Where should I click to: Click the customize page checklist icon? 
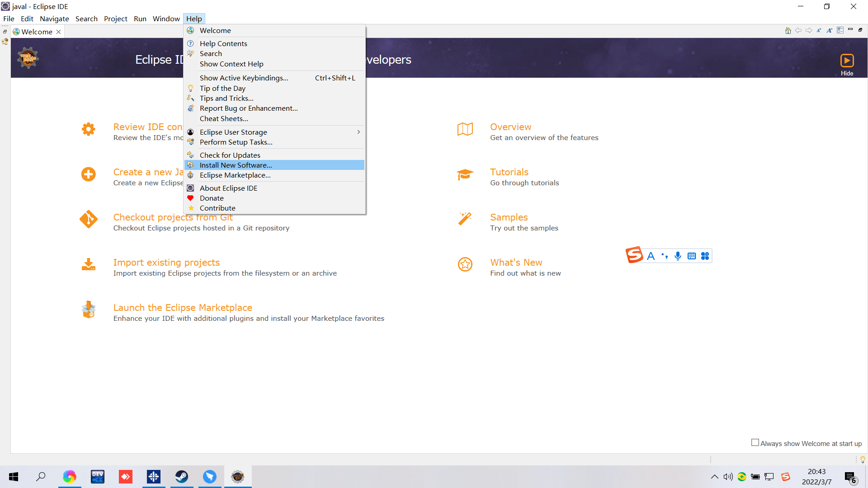pyautogui.click(x=840, y=30)
